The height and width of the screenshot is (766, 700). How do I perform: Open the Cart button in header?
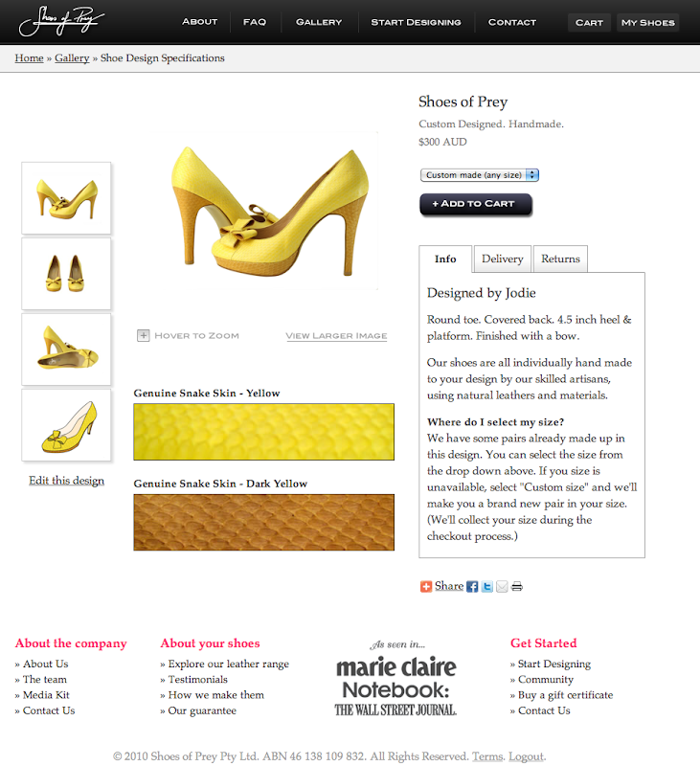[x=589, y=22]
